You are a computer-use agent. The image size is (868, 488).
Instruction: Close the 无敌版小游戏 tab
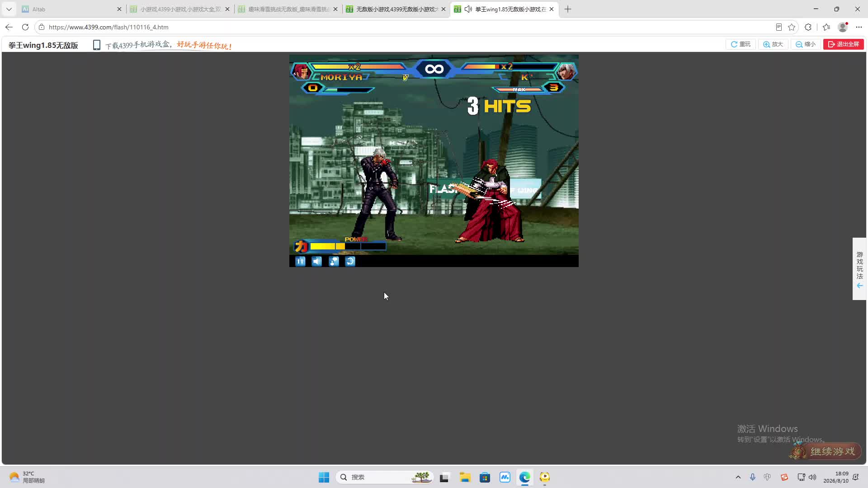click(x=443, y=9)
